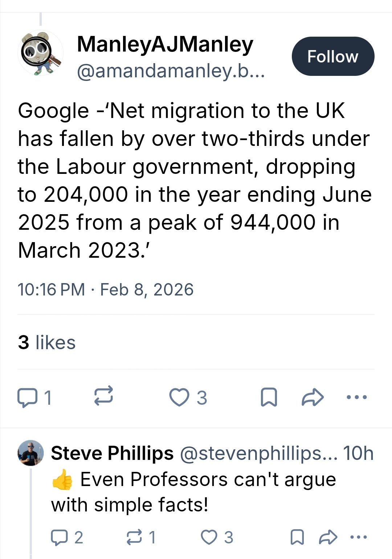392x559 pixels.
Task: Follow ManleyAJManley
Action: [x=333, y=56]
